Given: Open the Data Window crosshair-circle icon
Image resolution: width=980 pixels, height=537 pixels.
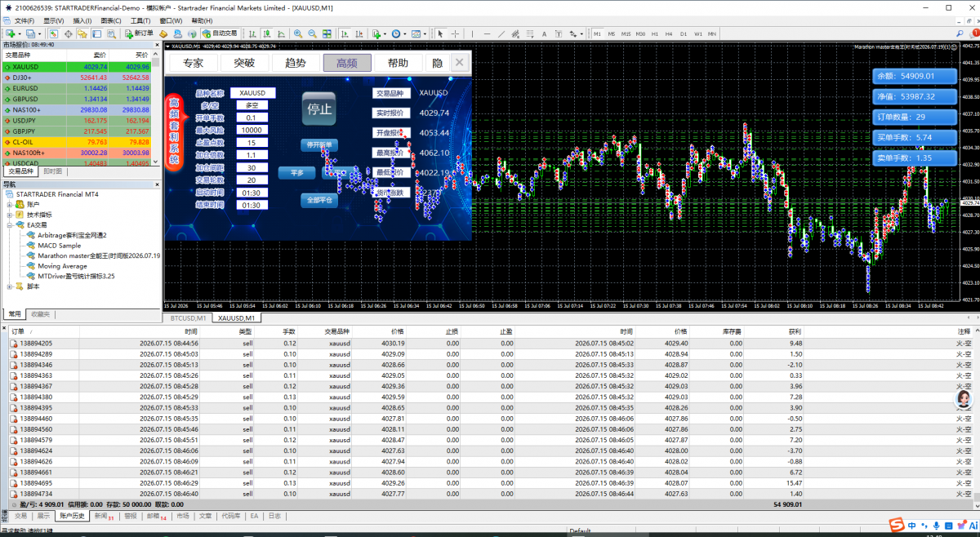Looking at the screenshot, I should 68,33.
